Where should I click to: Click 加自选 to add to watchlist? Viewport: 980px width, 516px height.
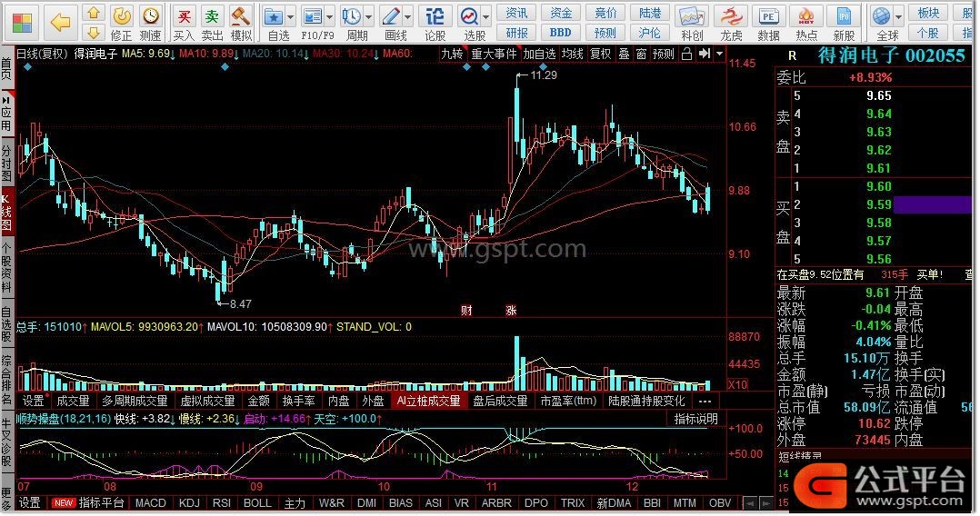[x=539, y=55]
